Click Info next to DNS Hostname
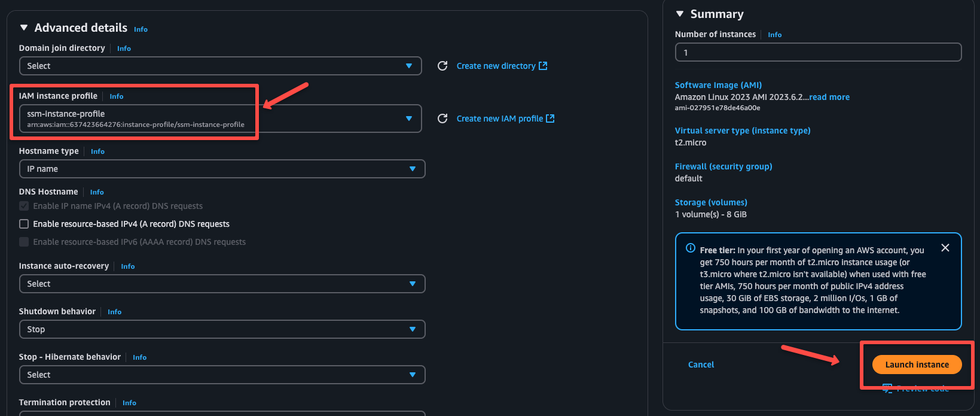Viewport: 980px width, 416px height. pyautogui.click(x=97, y=192)
